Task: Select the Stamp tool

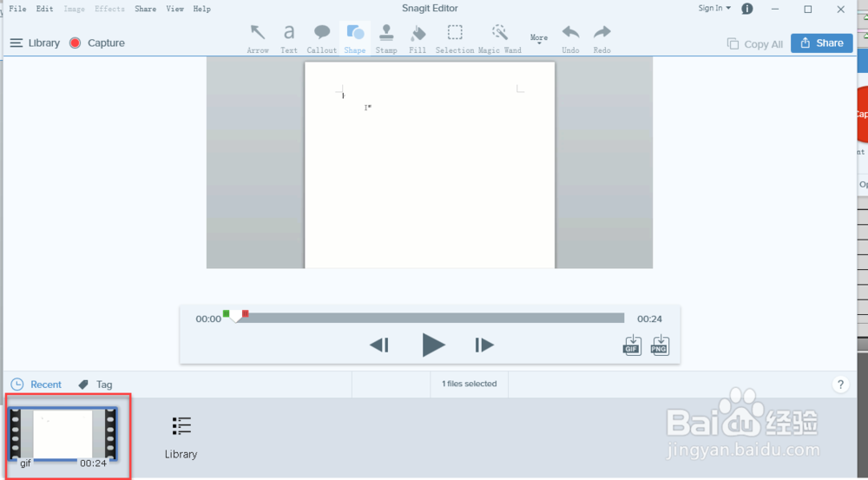Action: click(386, 39)
